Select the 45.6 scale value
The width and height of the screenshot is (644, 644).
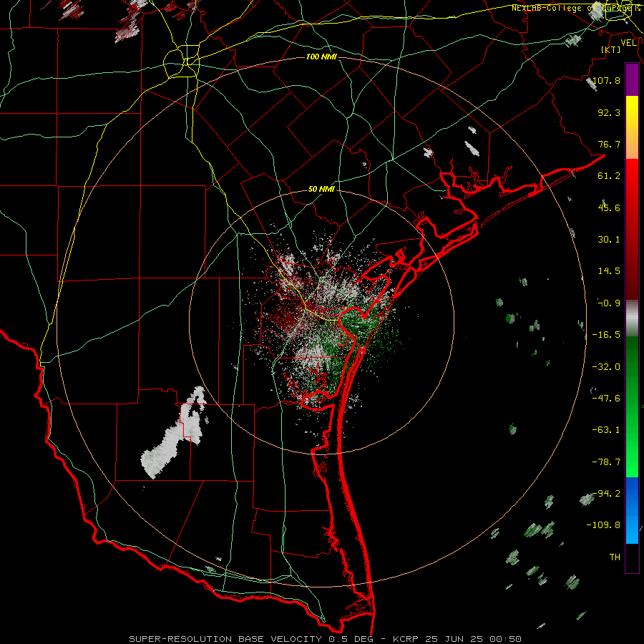[x=609, y=208]
